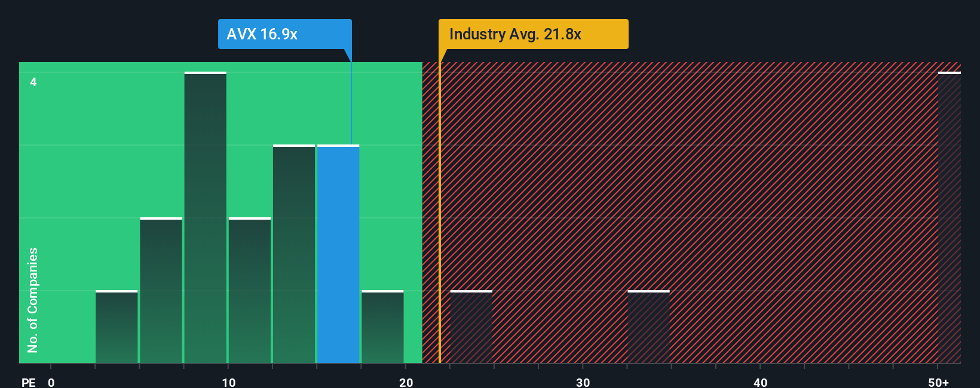Screen dimensions: 980x388
Task: Click the bar ending at PE 25 after industry average
Action: click(471, 327)
